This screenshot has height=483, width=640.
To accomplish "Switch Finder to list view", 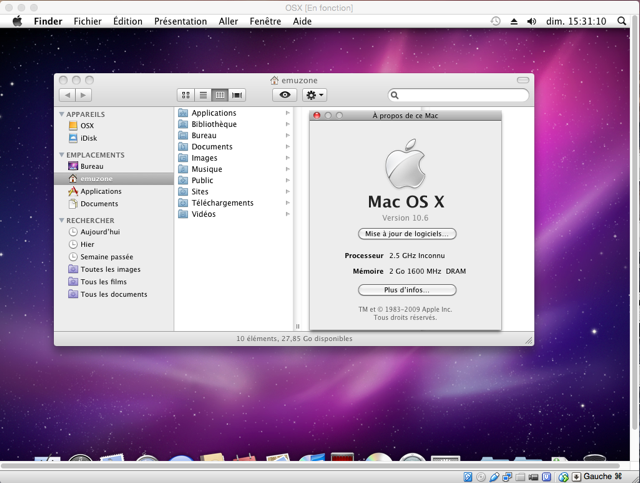I will click(x=203, y=95).
